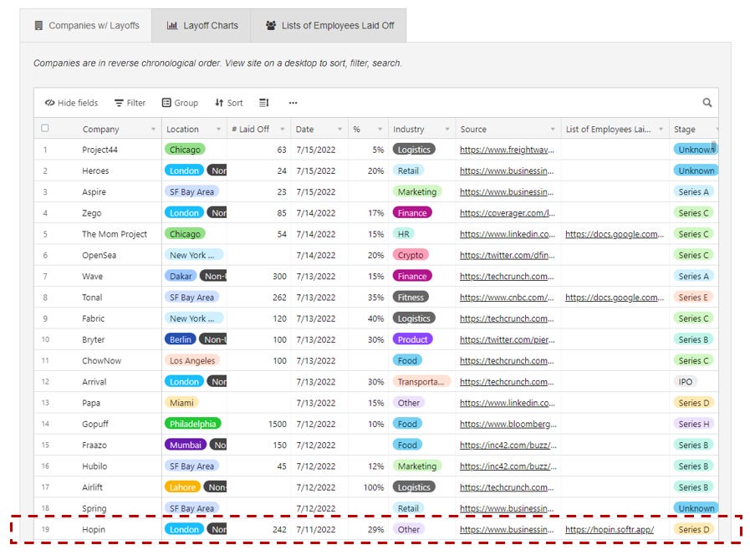This screenshot has height=560, width=750.
Task: Click the Chicago tag in Project44 row
Action: (x=185, y=150)
